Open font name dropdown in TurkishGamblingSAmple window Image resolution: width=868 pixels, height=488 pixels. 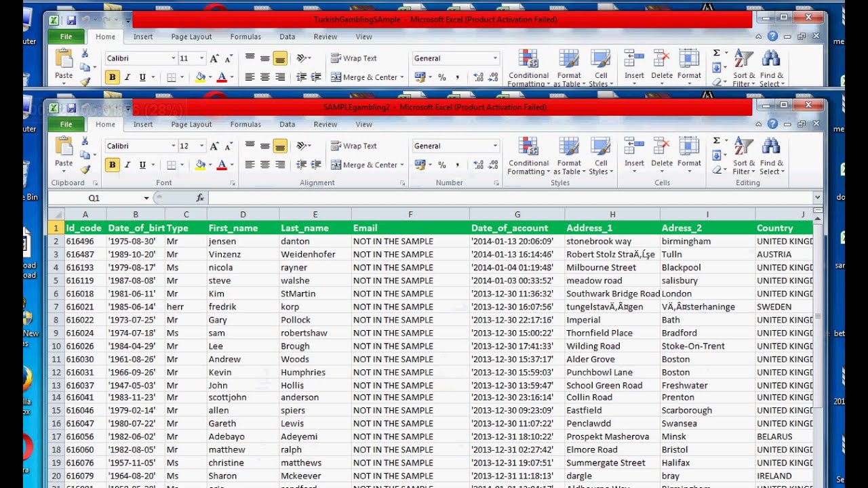click(174, 58)
